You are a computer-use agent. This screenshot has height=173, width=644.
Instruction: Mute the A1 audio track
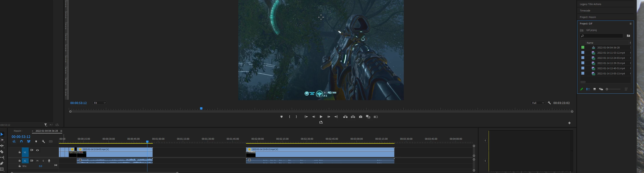pos(38,161)
